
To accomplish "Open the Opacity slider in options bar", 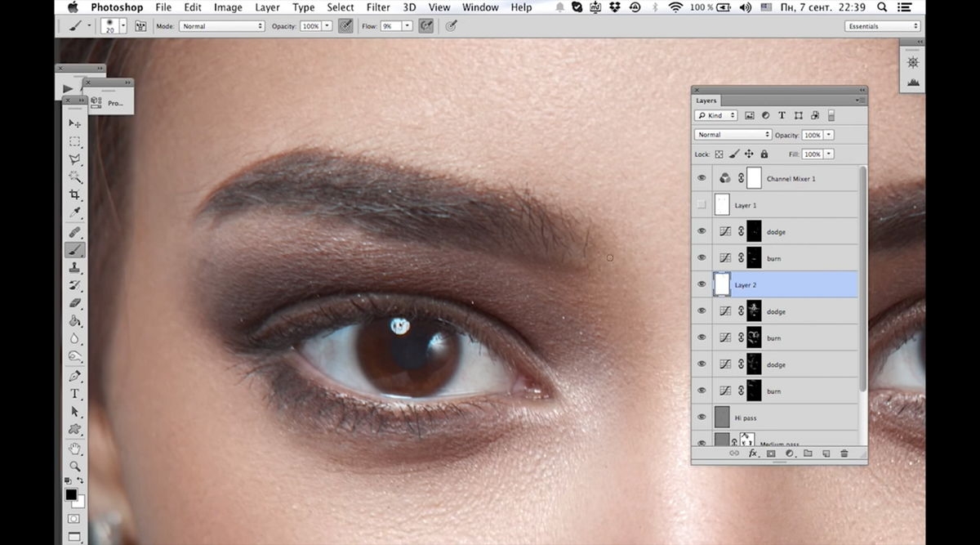I will 327,26.
